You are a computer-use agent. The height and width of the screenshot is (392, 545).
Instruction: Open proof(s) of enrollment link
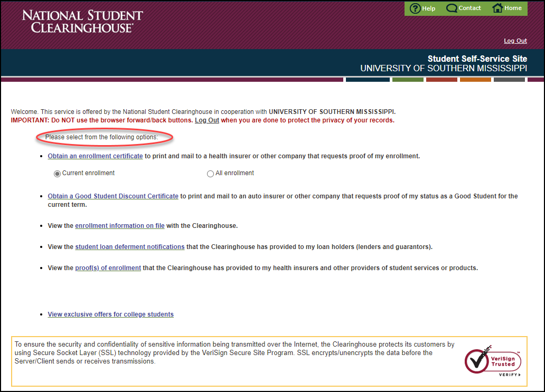click(x=108, y=268)
